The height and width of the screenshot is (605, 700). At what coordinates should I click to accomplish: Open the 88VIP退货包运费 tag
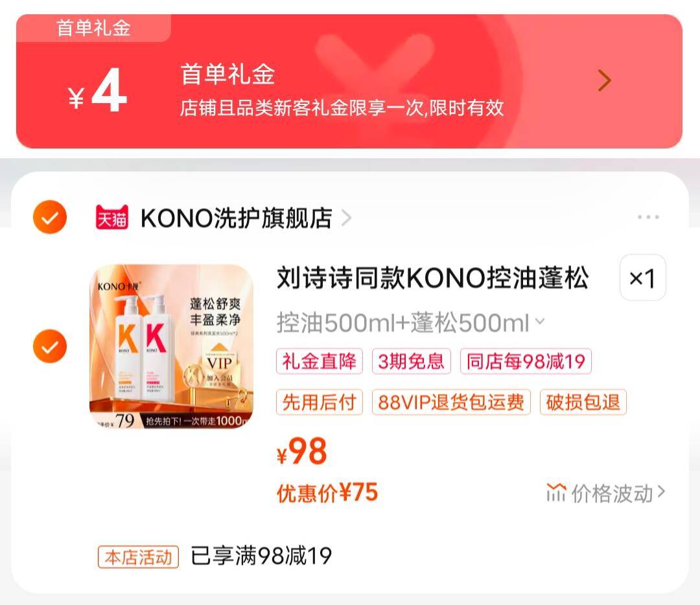451,402
